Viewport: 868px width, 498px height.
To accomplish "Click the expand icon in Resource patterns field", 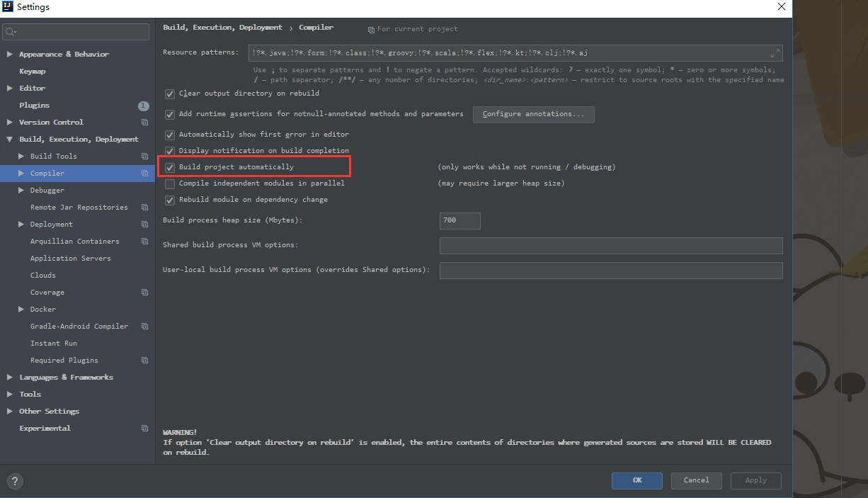I will [x=775, y=53].
